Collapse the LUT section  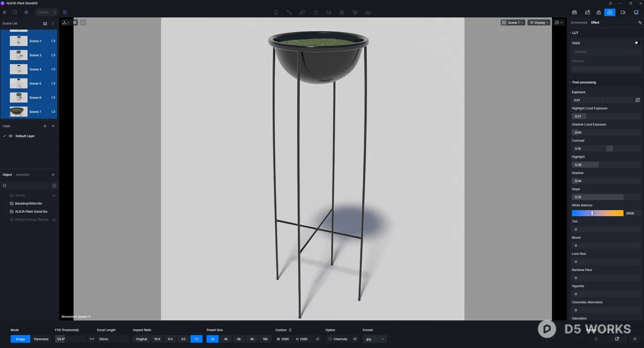click(x=570, y=33)
